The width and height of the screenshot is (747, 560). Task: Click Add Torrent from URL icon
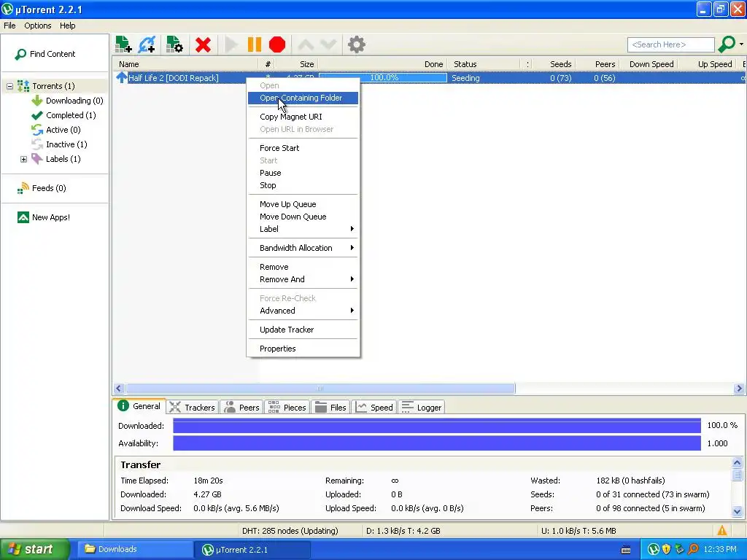click(x=147, y=44)
